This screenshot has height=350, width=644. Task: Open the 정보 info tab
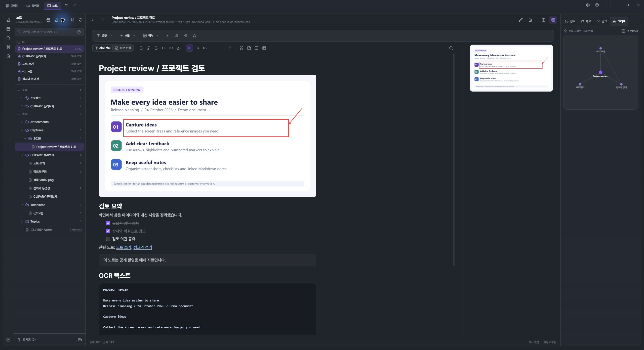pyautogui.click(x=570, y=21)
